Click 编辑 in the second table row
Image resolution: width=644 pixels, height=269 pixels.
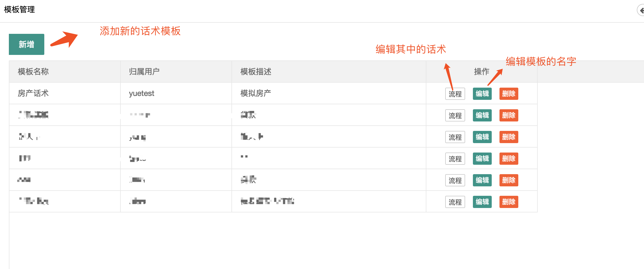coord(482,115)
